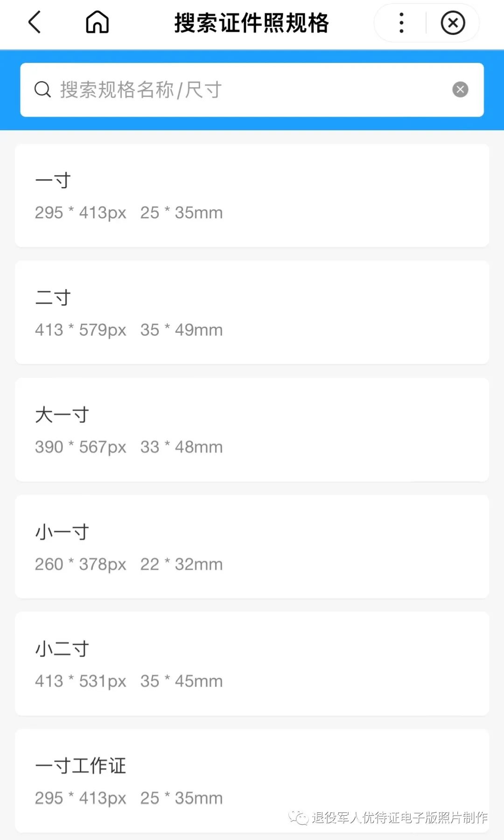
Task: Open the three-dot more options menu
Action: [401, 23]
